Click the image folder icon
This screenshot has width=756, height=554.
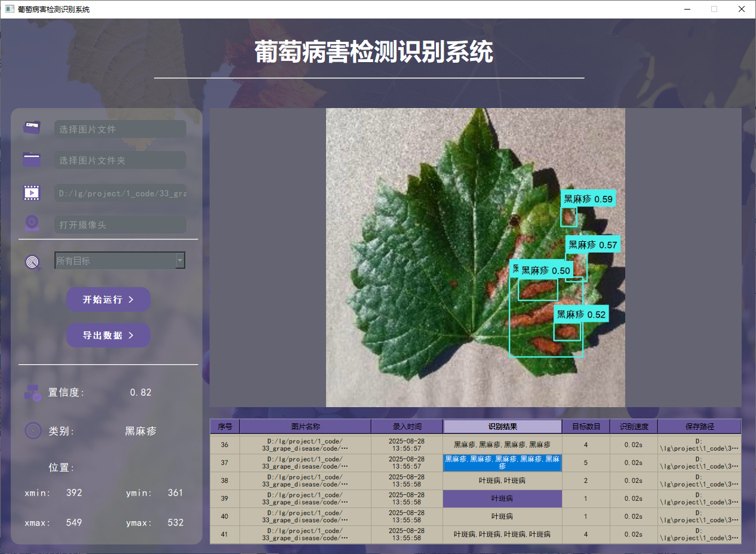[32, 159]
